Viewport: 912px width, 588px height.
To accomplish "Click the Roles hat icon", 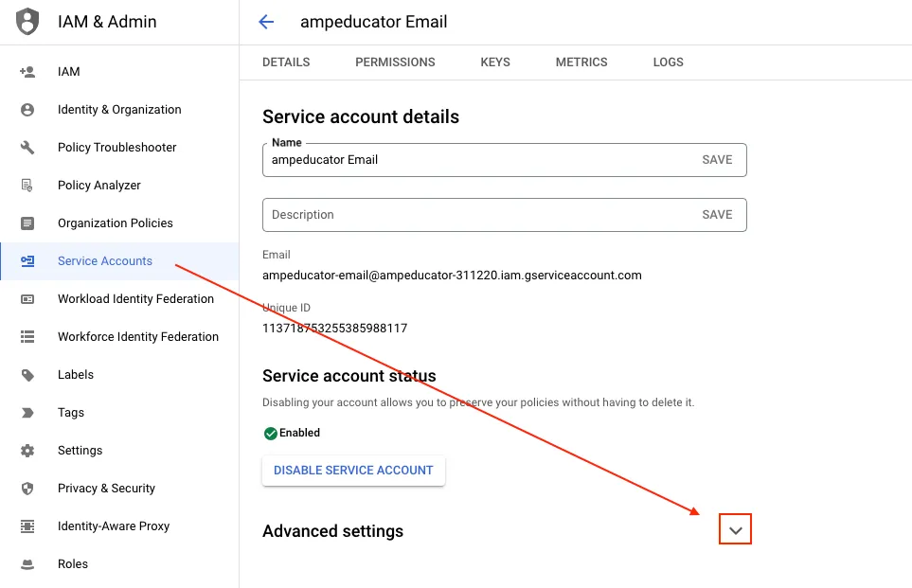I will [x=27, y=564].
